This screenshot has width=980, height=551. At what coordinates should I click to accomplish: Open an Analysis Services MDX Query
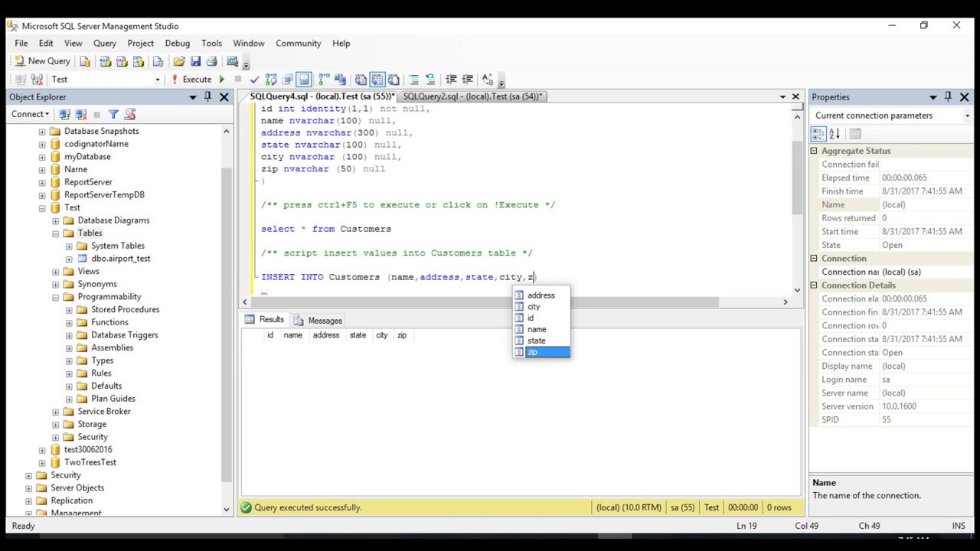tap(106, 61)
